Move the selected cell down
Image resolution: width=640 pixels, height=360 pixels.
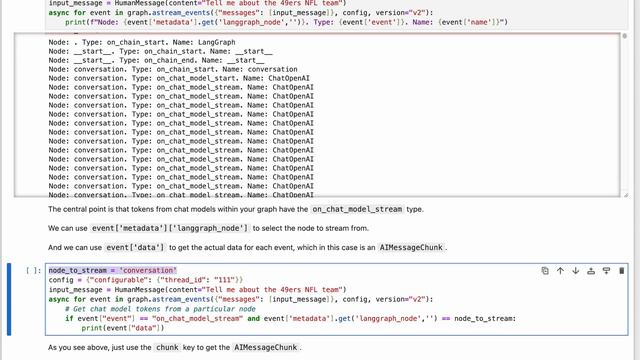click(x=576, y=271)
